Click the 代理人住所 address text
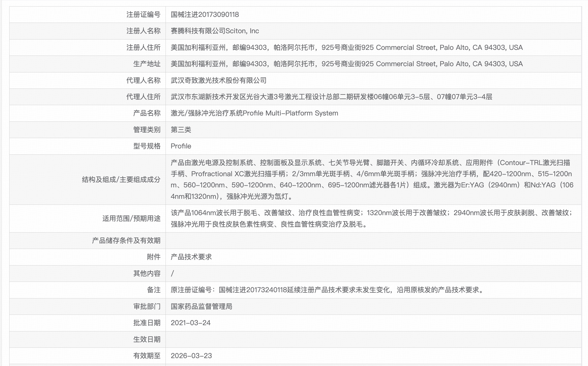Screen dimensions: 588x366 pyautogui.click(x=331, y=97)
